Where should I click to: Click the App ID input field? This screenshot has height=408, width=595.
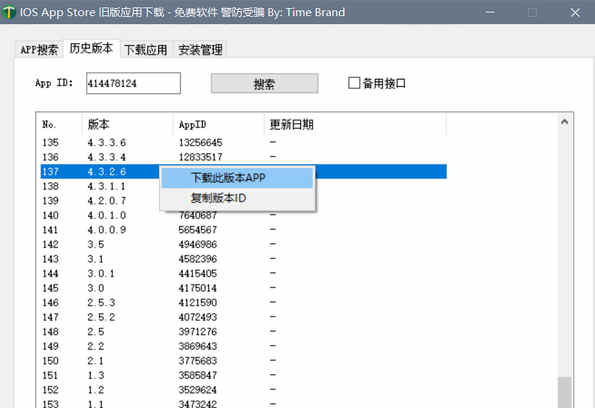(133, 83)
